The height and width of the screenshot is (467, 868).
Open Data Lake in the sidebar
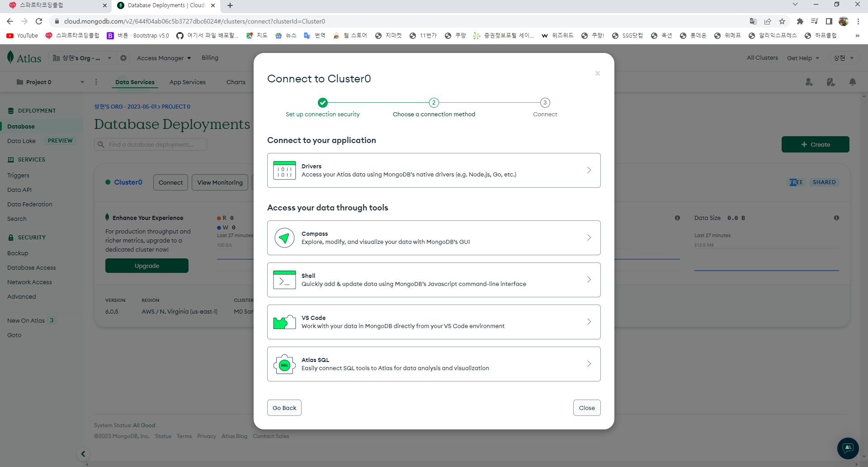tap(21, 141)
